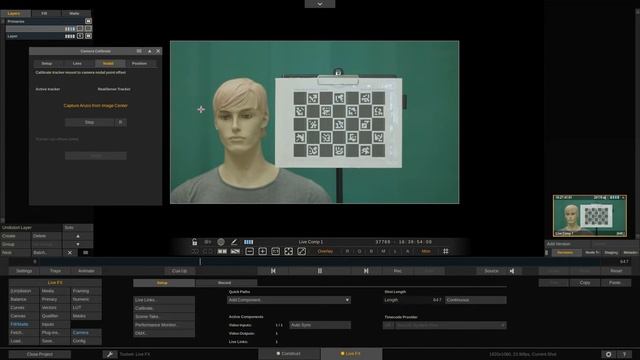The height and width of the screenshot is (360, 640).
Task: Click the icon at the end of Primaries row
Action: pos(88,21)
